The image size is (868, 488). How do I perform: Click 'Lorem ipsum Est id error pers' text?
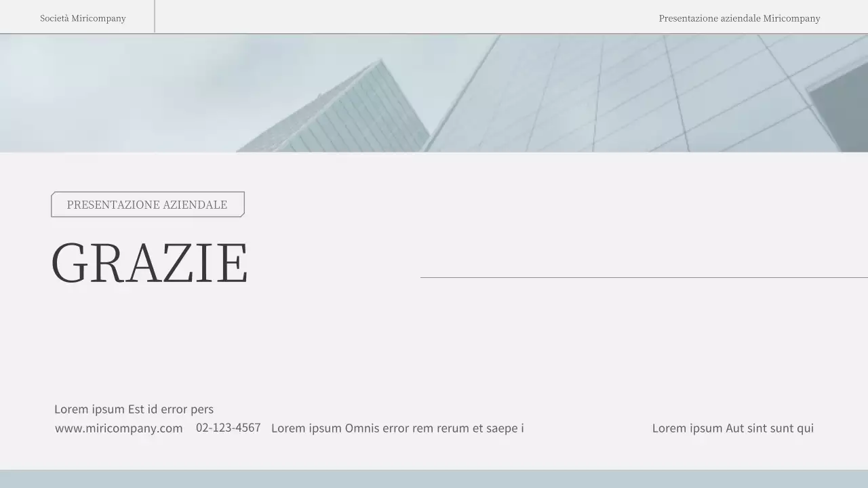point(134,409)
